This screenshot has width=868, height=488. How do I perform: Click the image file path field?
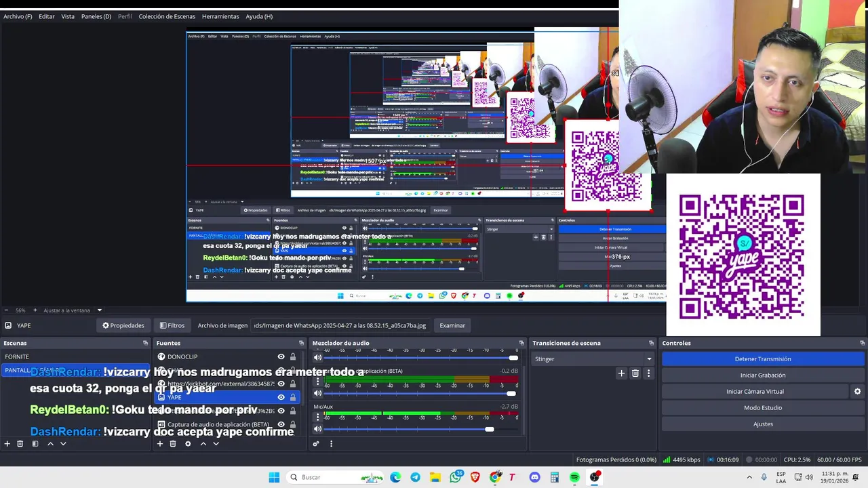coord(340,325)
